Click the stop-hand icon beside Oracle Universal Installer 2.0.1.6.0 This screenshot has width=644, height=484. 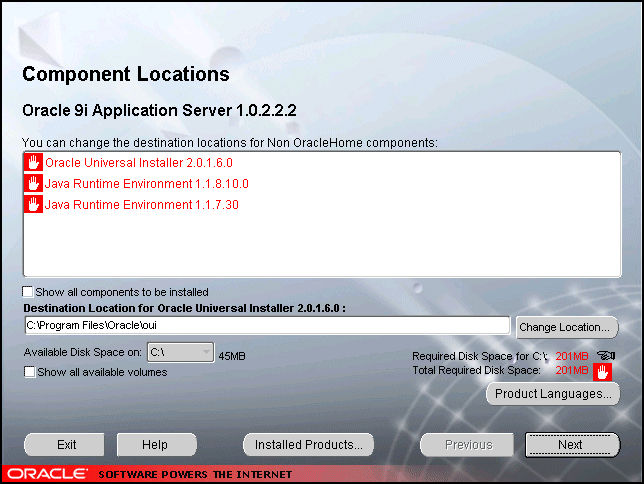tap(33, 162)
